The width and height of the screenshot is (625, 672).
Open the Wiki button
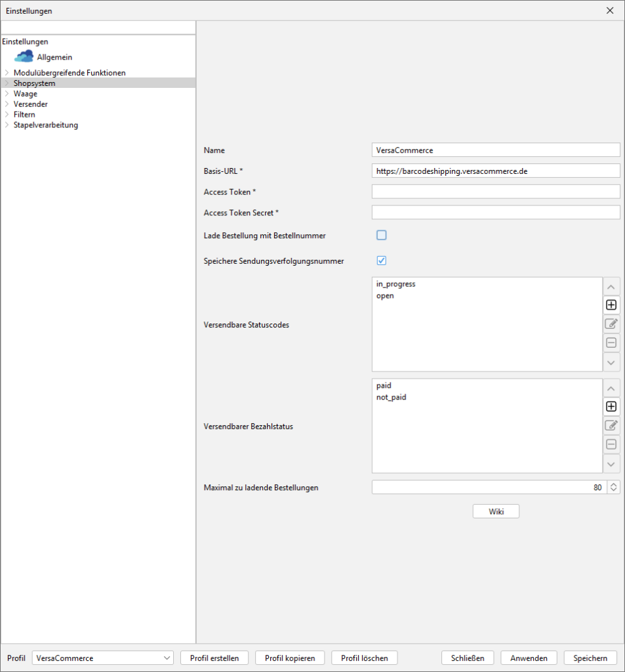496,511
